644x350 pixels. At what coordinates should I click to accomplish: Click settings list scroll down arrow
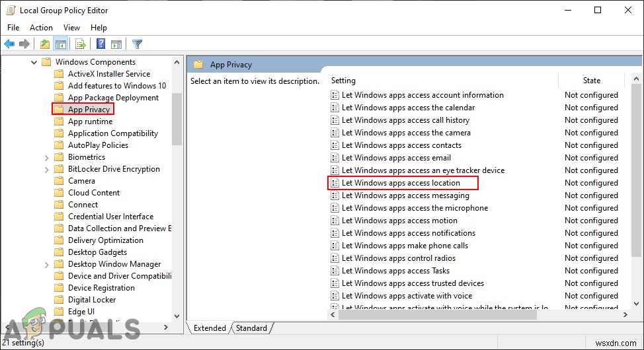coord(636,304)
